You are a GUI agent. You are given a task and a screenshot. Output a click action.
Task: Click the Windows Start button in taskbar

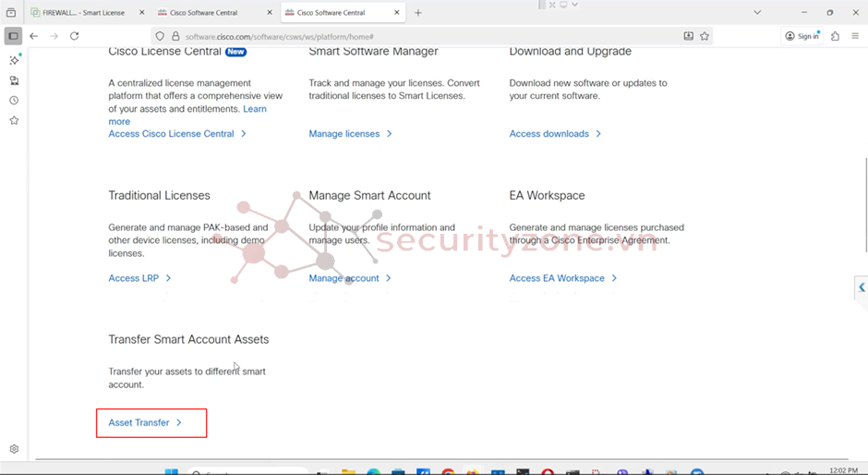pyautogui.click(x=171, y=472)
